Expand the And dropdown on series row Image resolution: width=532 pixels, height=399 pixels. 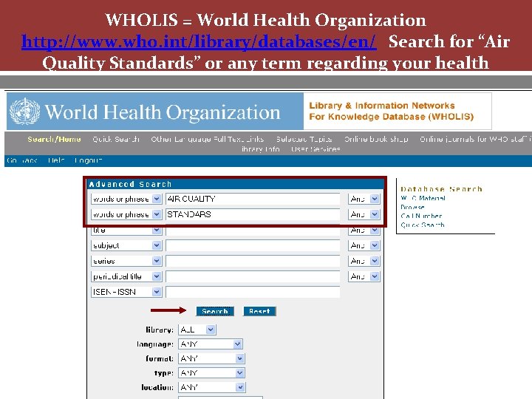click(364, 261)
